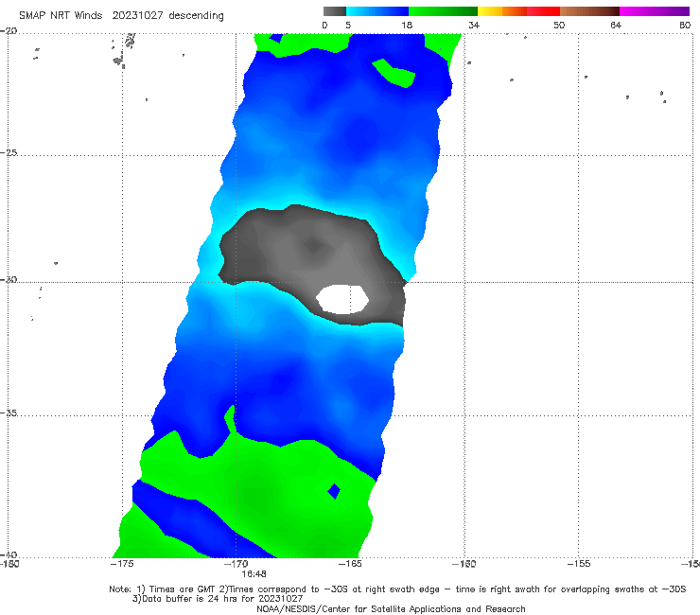Click the date '20231027' in the title
The image size is (700, 615).
[137, 15]
